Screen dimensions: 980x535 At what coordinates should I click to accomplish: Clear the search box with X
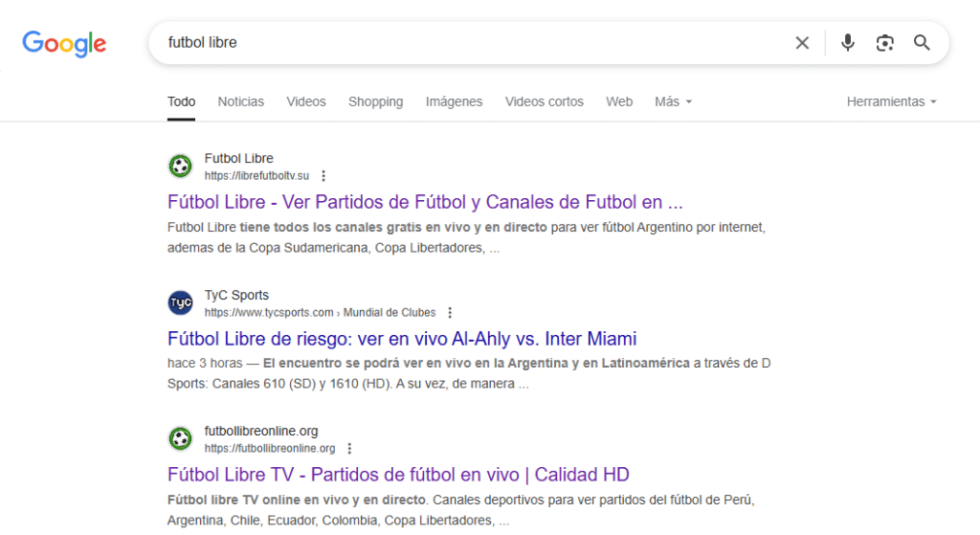(802, 42)
